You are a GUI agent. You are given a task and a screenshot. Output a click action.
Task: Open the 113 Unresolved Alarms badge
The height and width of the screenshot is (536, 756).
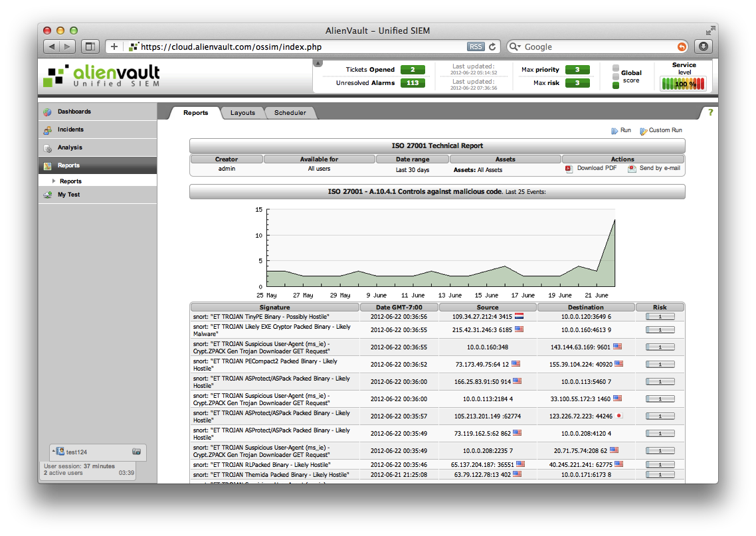413,83
